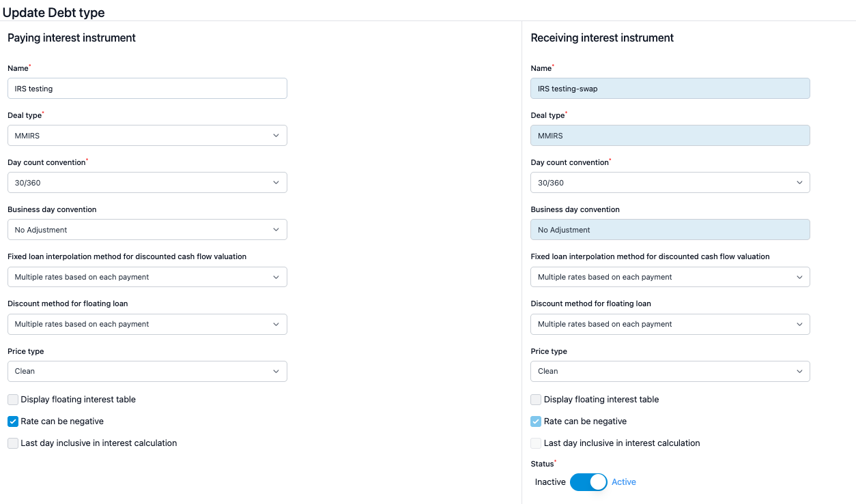Open paying Fixed loan interpolation method dropdown
This screenshot has width=856, height=504.
tap(147, 277)
